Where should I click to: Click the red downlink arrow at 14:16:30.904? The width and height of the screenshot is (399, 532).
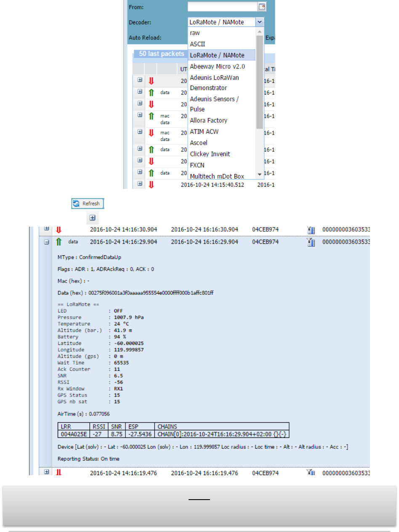point(59,230)
